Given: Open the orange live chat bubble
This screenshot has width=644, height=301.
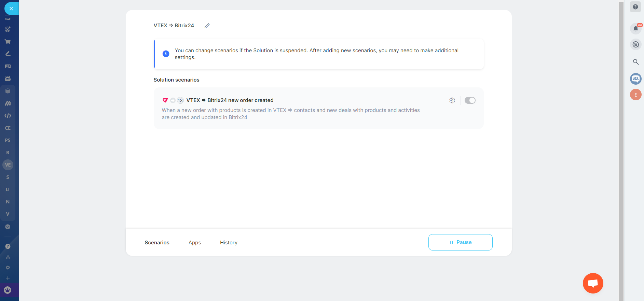Looking at the screenshot, I should [593, 283].
